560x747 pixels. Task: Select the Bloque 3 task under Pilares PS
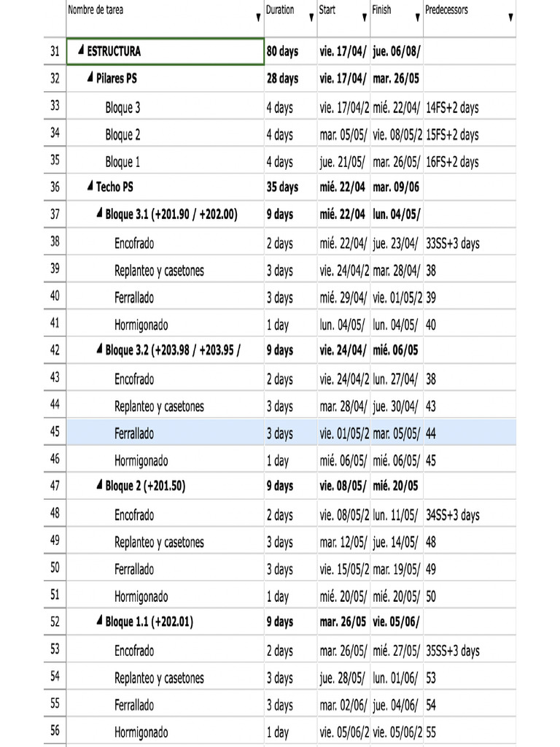(122, 107)
